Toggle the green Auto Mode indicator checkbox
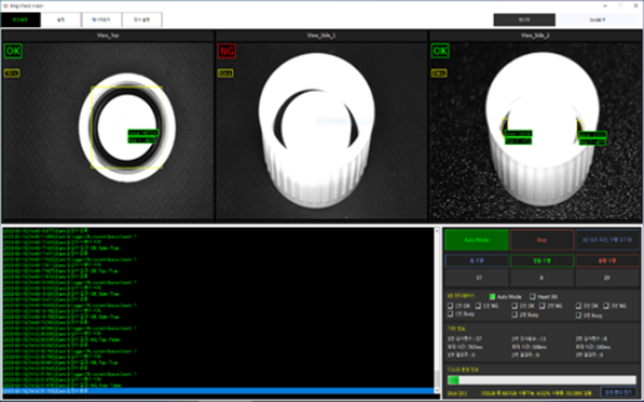644x402 pixels. 492,296
